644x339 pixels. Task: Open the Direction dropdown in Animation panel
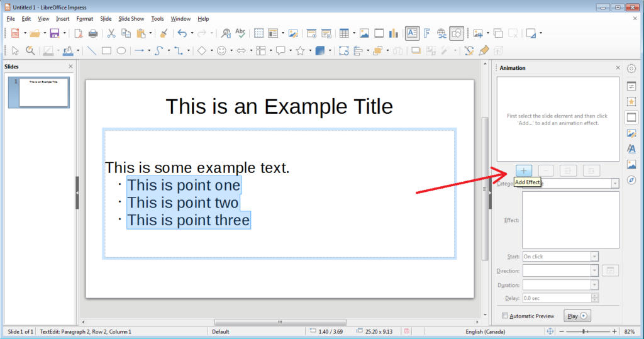(594, 270)
